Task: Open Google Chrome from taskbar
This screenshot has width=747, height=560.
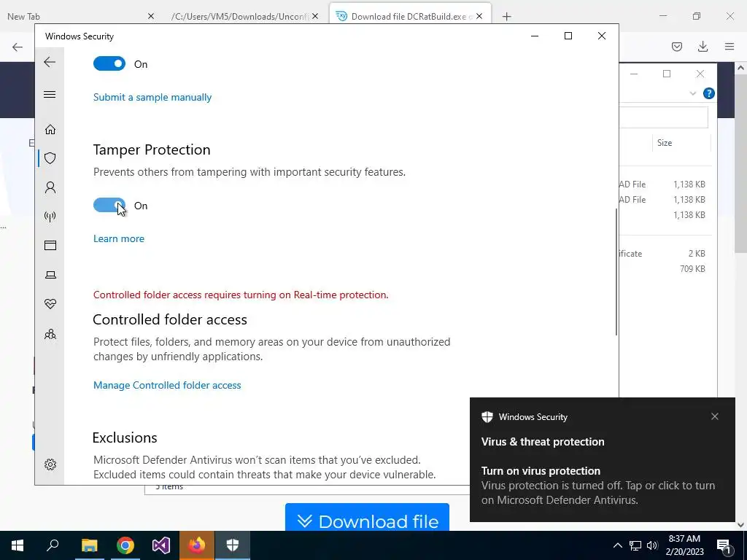Action: click(125, 545)
